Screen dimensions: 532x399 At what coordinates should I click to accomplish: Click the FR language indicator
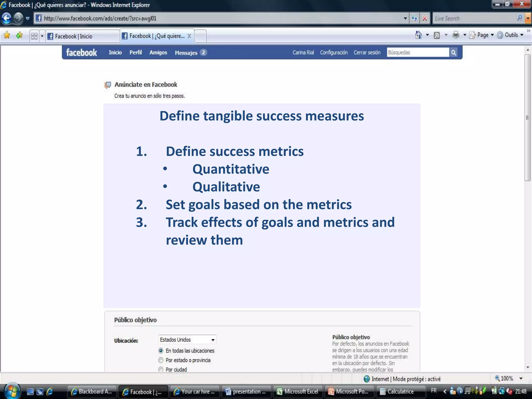(x=434, y=390)
